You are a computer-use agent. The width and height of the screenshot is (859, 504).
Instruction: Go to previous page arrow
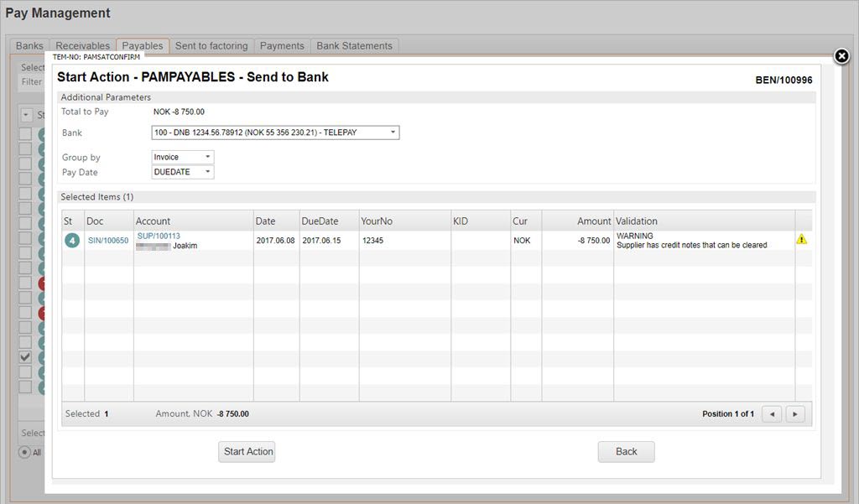pyautogui.click(x=772, y=414)
